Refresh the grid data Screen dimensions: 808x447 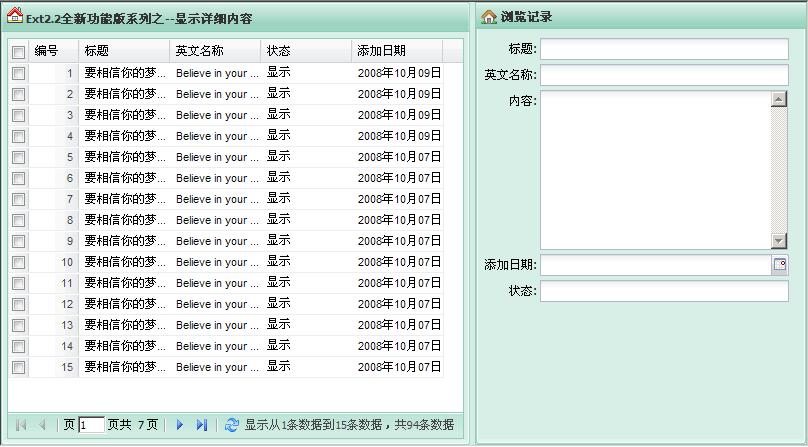point(232,425)
